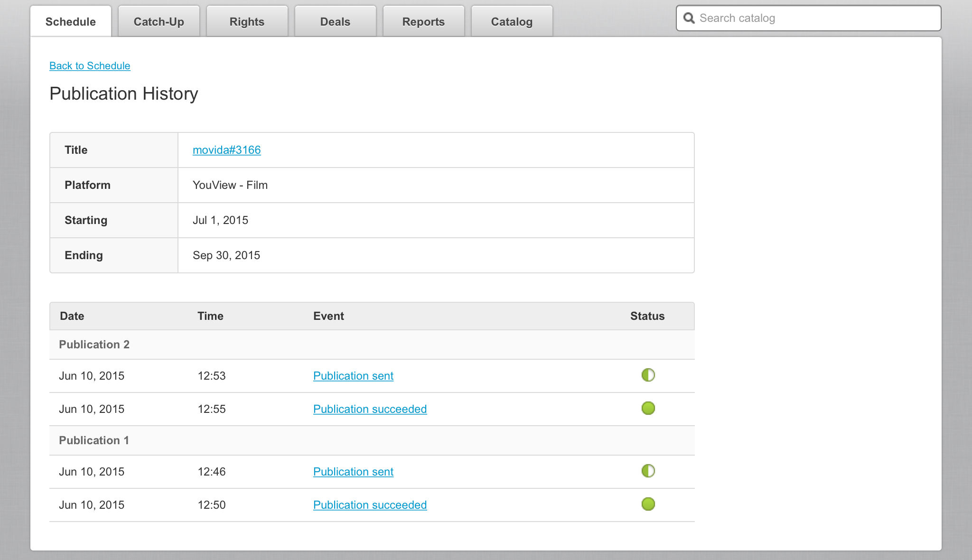Screen dimensions: 972x560
Task: Select the Reports tab
Action: coord(423,22)
